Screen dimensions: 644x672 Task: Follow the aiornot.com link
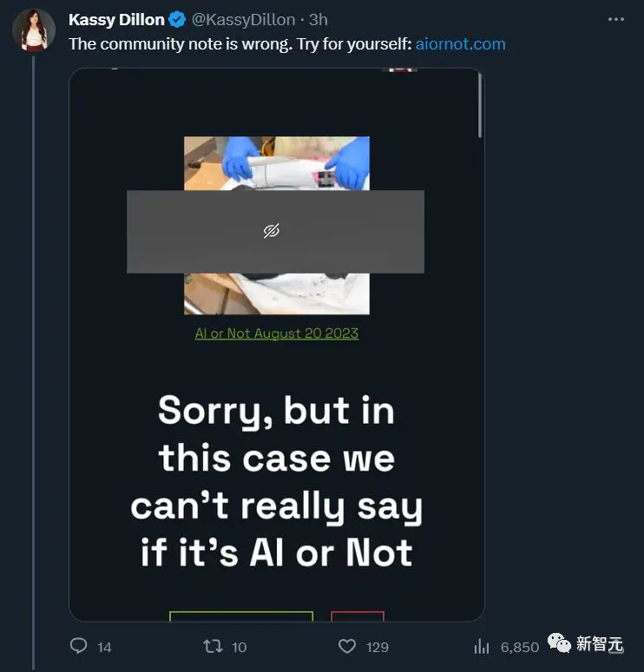pyautogui.click(x=460, y=43)
